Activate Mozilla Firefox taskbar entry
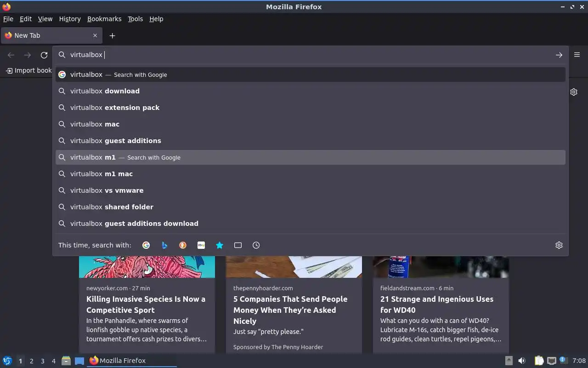588x368 pixels. point(132,361)
